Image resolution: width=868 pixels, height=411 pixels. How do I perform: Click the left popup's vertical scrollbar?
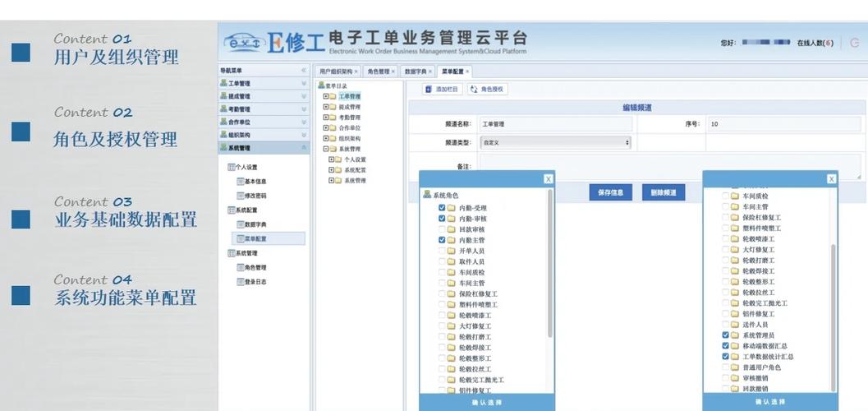tap(549, 263)
